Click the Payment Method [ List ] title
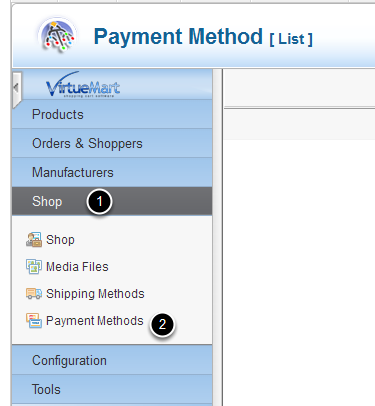Screen dimensions: 375x406 [x=203, y=37]
